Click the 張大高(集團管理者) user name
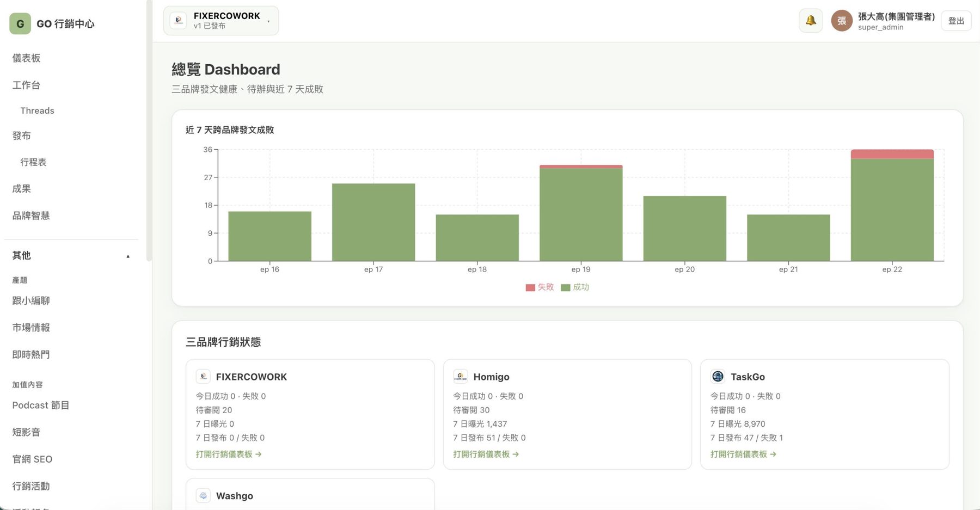 coord(896,17)
